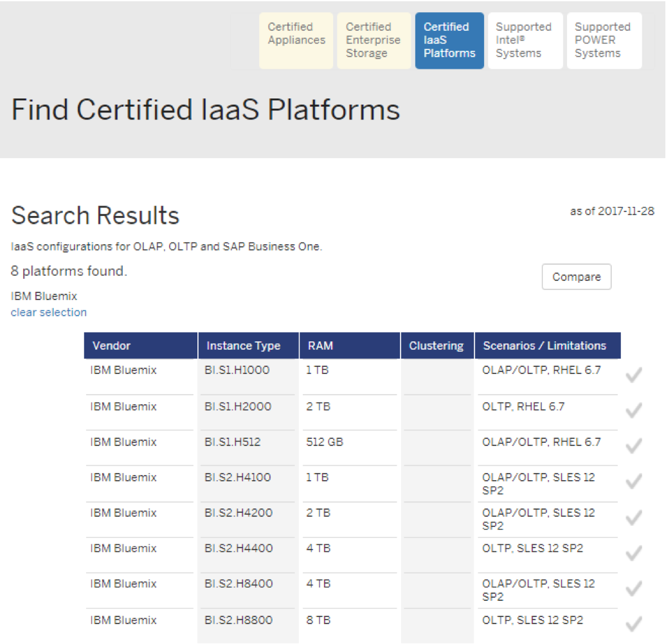Screen dimensions: 666x644
Task: Click the 8 TB RAM value
Action: [x=318, y=620]
